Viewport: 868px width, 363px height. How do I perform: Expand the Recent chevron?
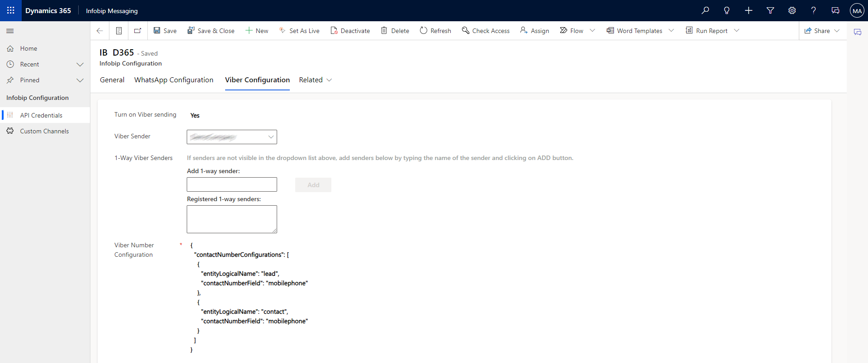[80, 64]
